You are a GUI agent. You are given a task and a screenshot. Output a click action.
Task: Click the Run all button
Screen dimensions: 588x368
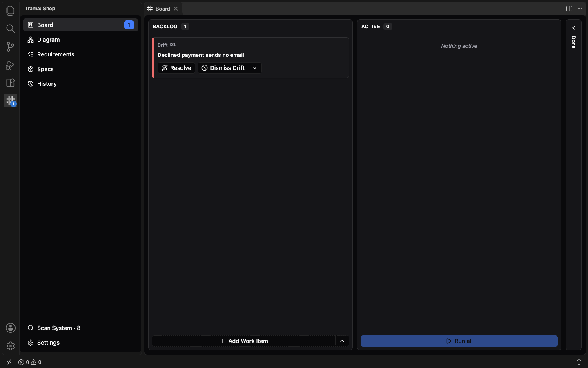pos(459,341)
